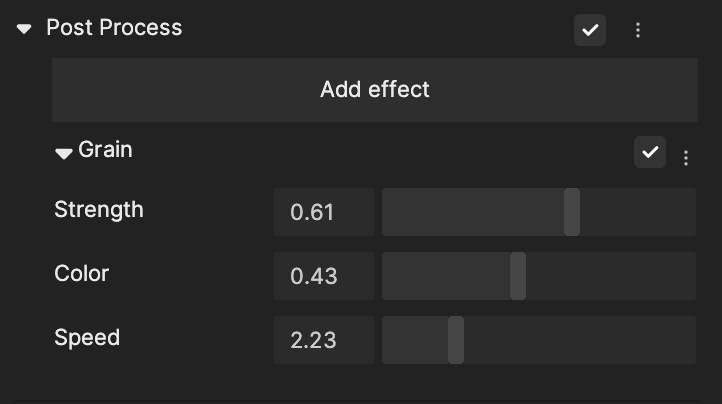Click the Strength slider handle
Screen dimensions: 722x404
point(572,212)
